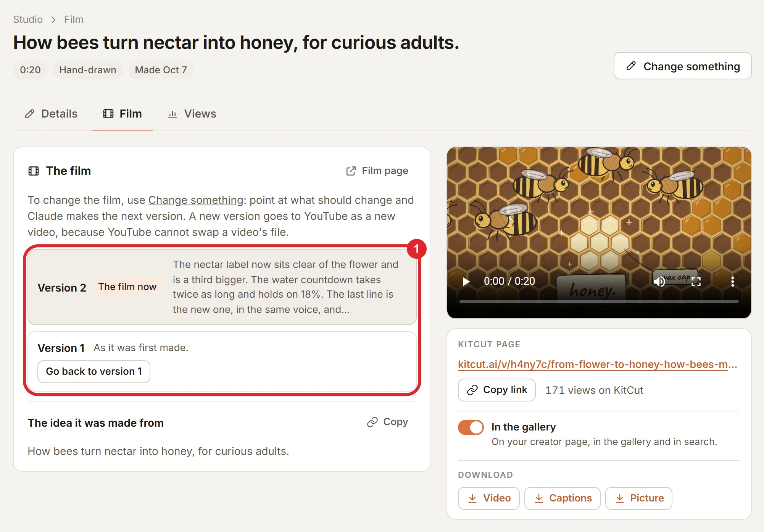Open the kitcut.ai film page URL

pos(597,364)
